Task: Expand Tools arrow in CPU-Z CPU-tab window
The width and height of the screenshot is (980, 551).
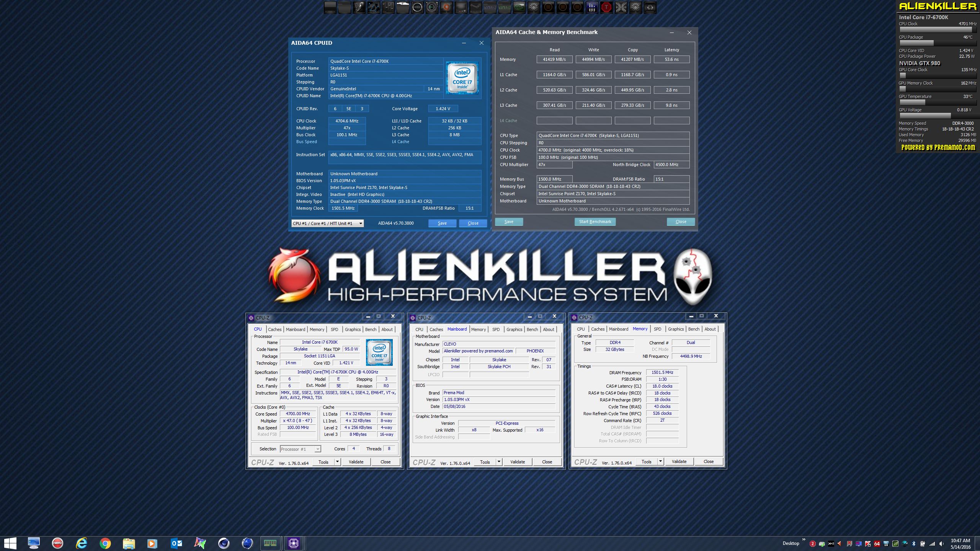Action: (337, 462)
